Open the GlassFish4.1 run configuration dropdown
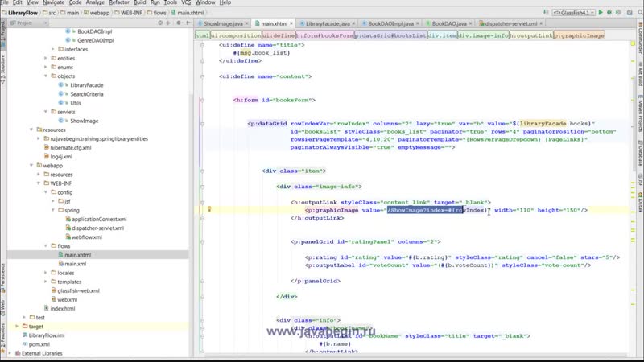644x362 pixels. pyautogui.click(x=574, y=13)
